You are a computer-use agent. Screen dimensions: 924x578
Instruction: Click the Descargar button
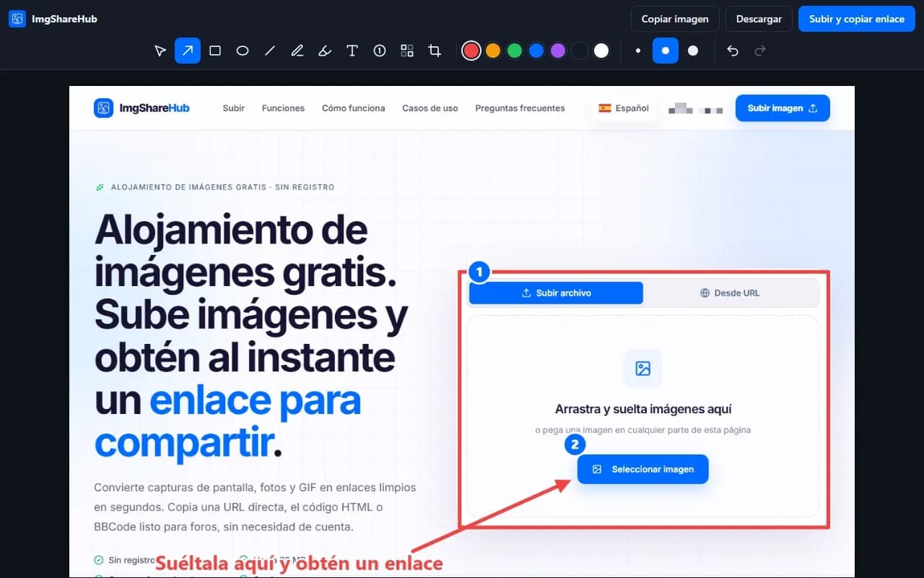click(759, 19)
